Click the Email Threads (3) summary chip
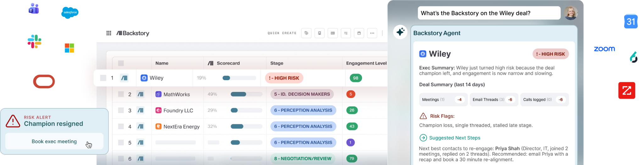This screenshot has width=644, height=165. tap(494, 100)
